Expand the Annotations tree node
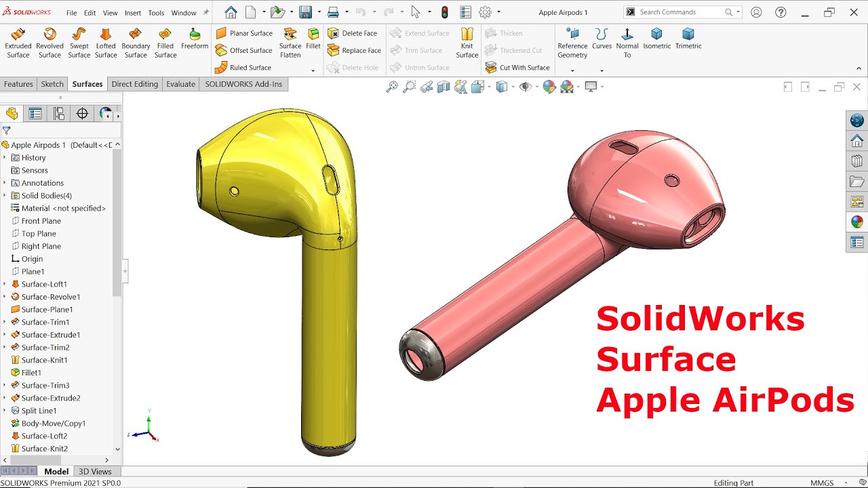The image size is (868, 488). click(x=4, y=183)
